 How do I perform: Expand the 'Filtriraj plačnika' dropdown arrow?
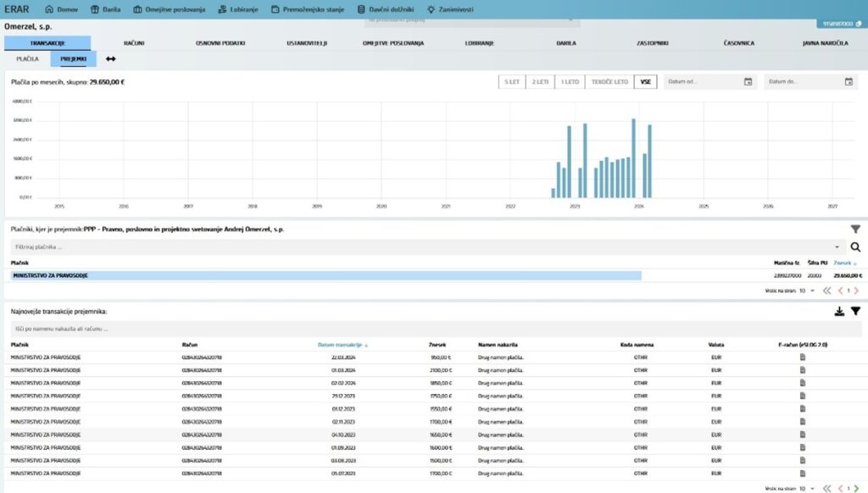tap(837, 247)
